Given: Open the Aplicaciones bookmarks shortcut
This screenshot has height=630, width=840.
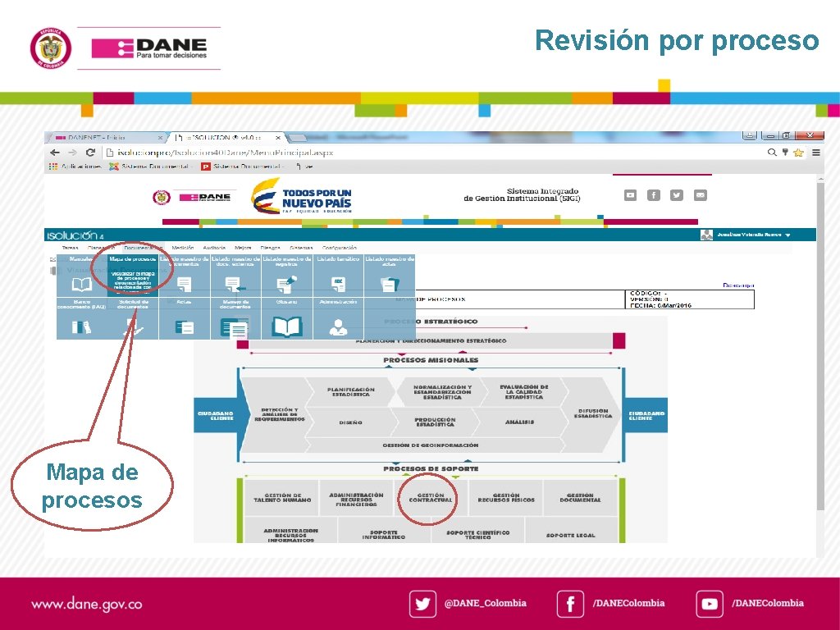Looking at the screenshot, I should [75, 167].
